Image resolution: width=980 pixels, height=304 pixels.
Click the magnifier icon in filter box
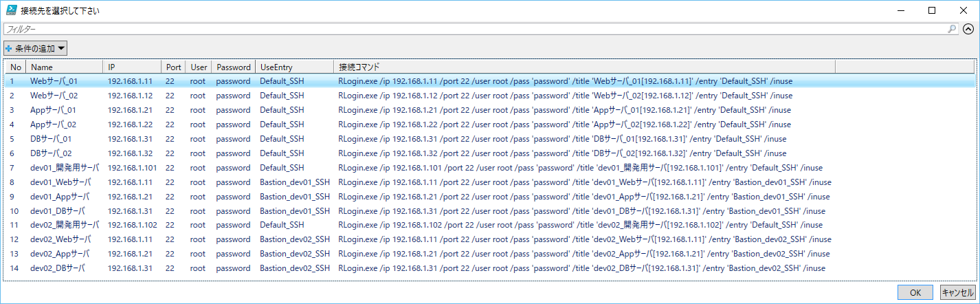[952, 29]
